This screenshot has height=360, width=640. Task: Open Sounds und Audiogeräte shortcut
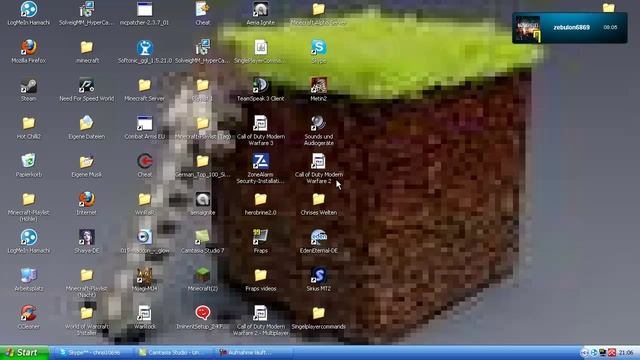318,123
